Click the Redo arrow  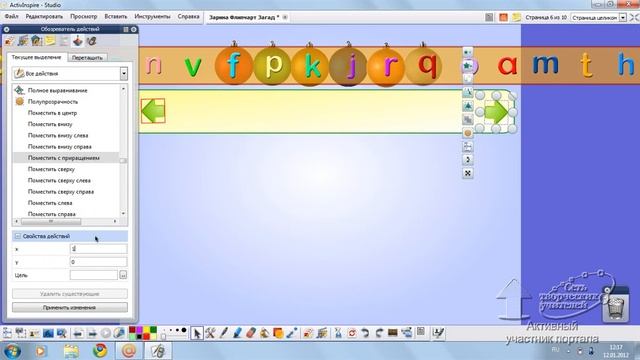coord(379,333)
